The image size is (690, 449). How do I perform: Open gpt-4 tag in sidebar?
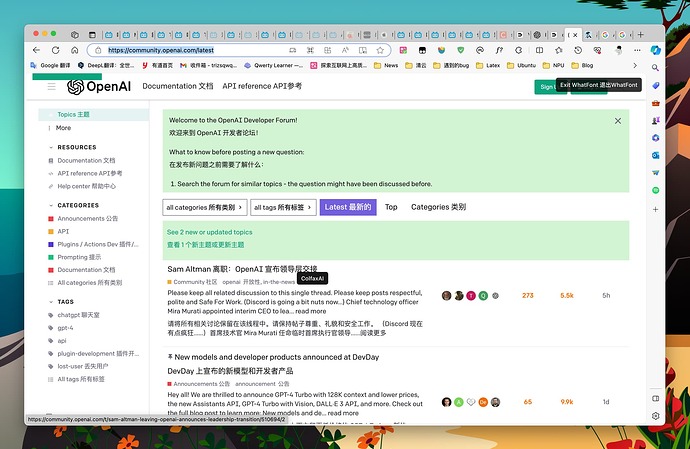point(65,328)
